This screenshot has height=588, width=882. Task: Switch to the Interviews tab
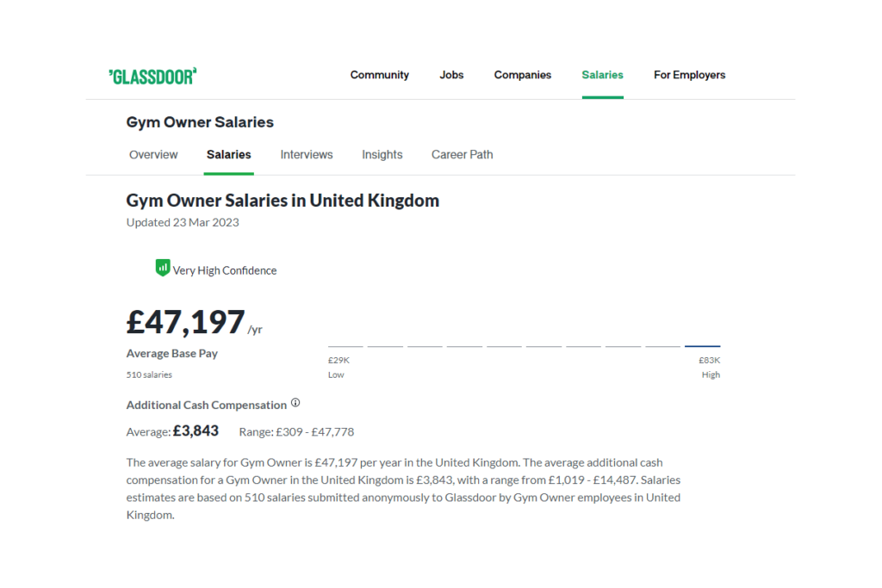tap(307, 155)
